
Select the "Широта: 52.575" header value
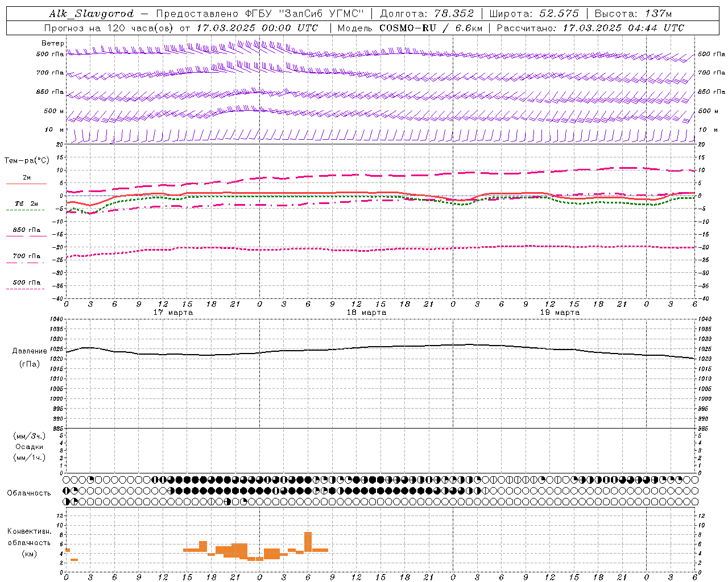coord(534,14)
